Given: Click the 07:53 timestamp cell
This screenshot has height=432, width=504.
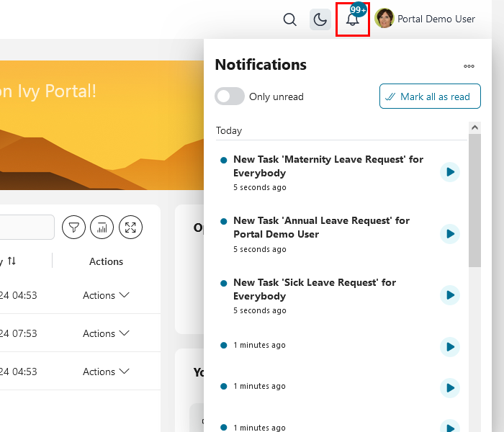Looking at the screenshot, I should [x=18, y=333].
